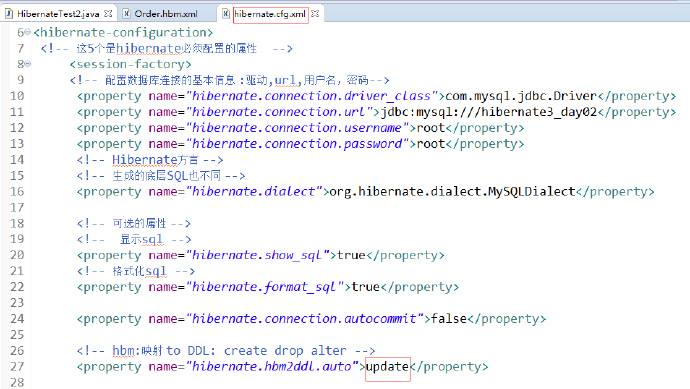
Task: Click the <hibernate-configuration> tag
Action: 123,33
